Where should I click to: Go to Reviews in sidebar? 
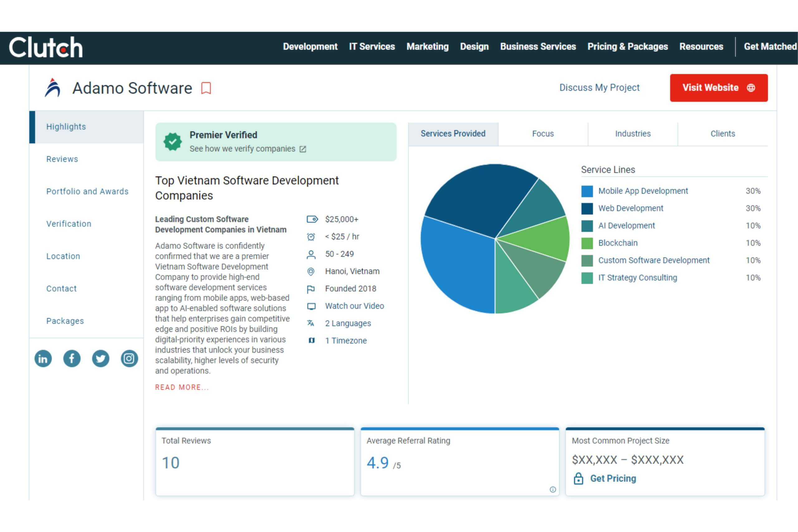point(62,159)
